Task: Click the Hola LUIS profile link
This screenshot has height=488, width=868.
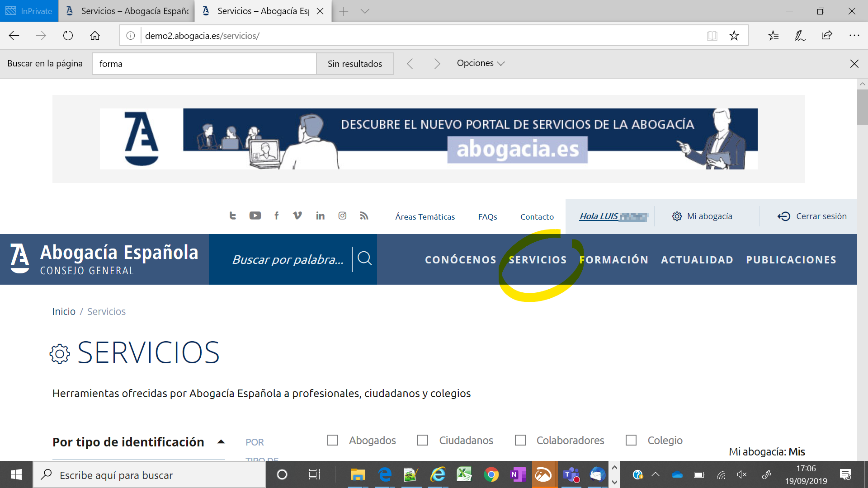Action: [614, 216]
